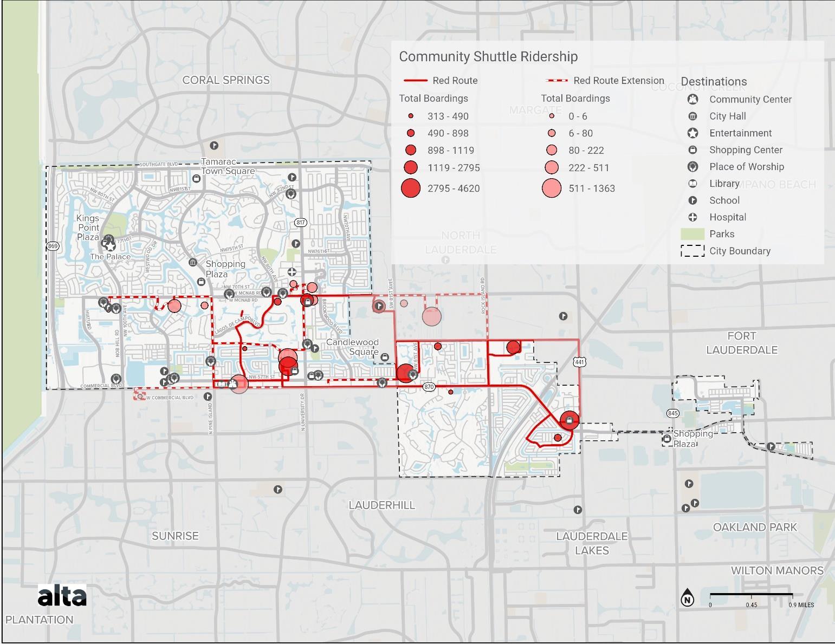
Task: Click the "Destinations" legend heading
Action: [714, 82]
